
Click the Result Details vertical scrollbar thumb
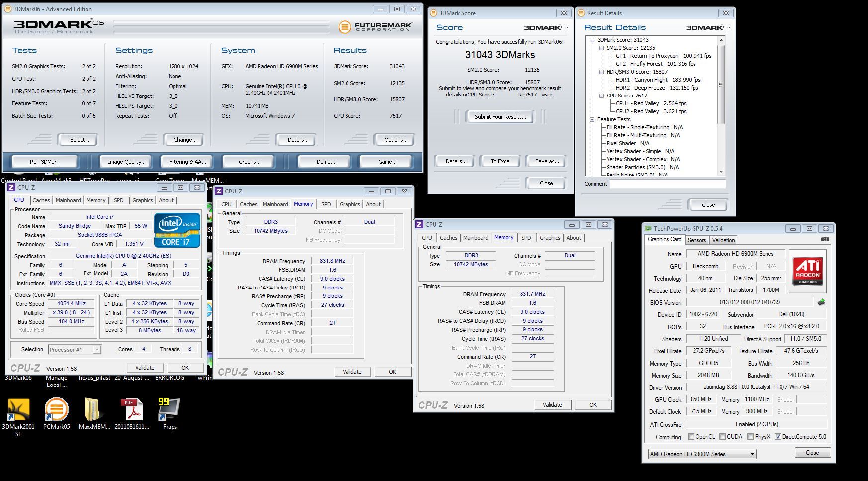[721, 85]
